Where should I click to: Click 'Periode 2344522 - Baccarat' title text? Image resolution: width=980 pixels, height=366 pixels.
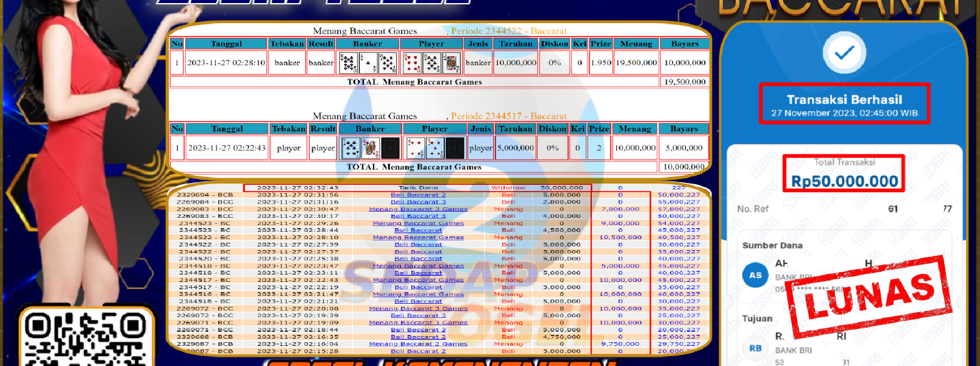[x=509, y=30]
